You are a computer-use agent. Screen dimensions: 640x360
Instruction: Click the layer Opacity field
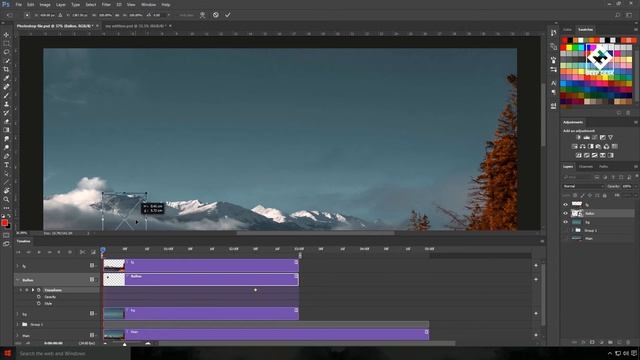[x=627, y=186]
